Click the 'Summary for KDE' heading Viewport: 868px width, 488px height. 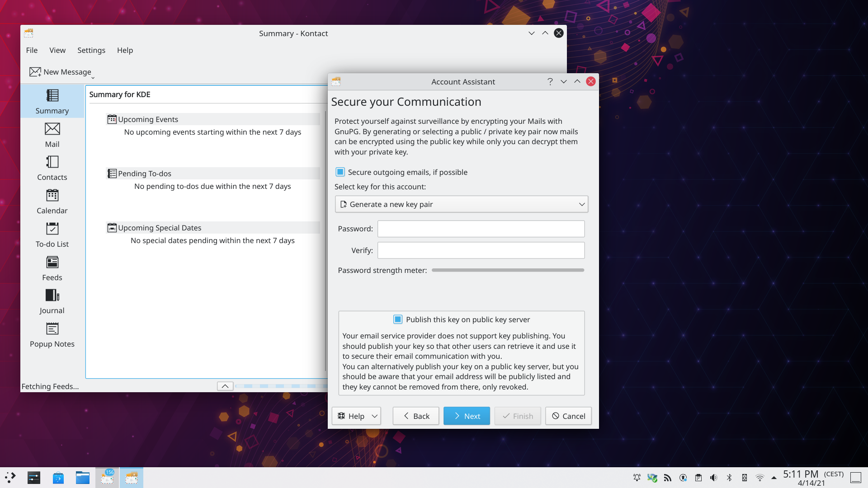click(x=120, y=94)
